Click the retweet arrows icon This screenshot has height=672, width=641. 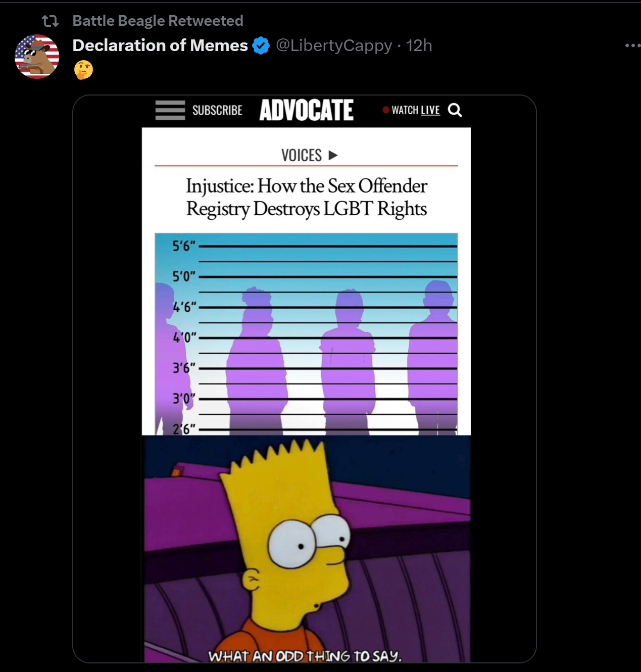(x=50, y=21)
